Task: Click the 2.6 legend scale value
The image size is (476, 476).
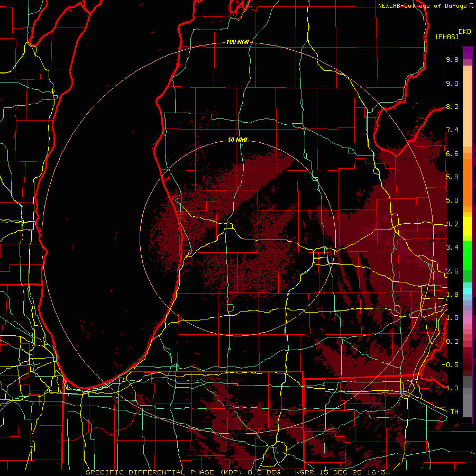Action: coord(452,271)
